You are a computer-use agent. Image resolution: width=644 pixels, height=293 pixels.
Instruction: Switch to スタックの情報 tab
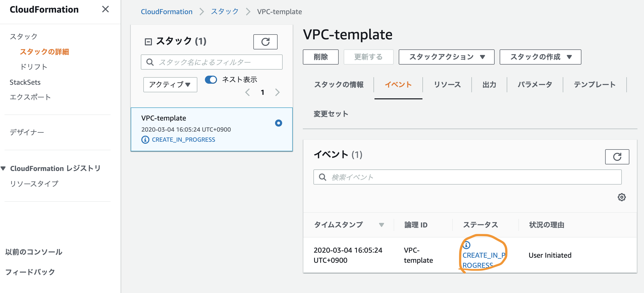coord(339,85)
